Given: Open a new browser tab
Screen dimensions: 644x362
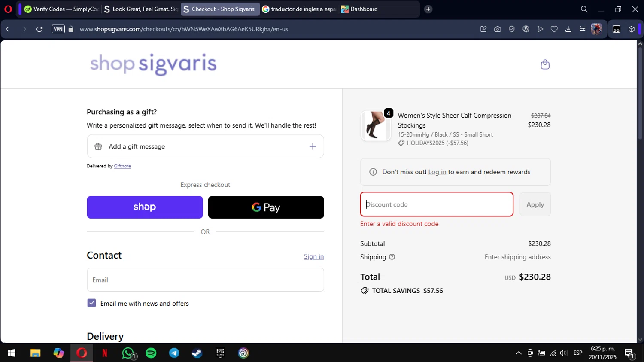Looking at the screenshot, I should pos(428,9).
